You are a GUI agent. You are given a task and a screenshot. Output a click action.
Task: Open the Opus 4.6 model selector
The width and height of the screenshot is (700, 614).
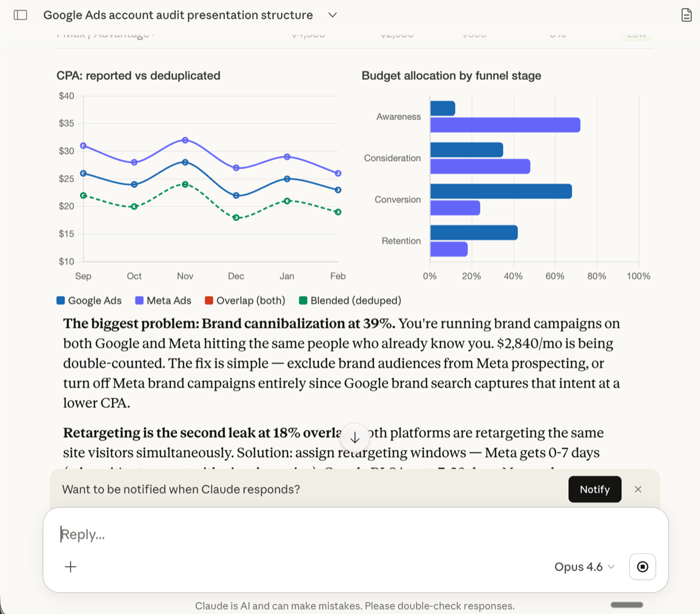583,566
